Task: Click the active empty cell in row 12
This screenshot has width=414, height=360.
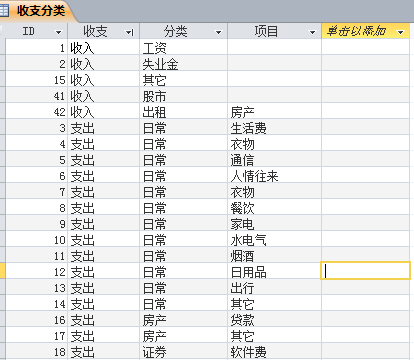Action: pos(365,271)
